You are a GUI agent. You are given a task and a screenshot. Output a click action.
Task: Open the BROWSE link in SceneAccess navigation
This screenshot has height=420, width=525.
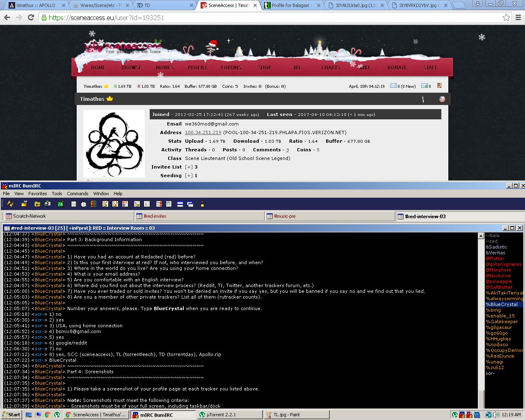tap(131, 68)
